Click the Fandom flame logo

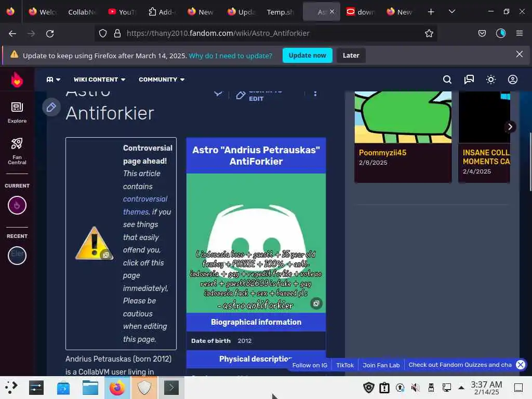tap(17, 80)
